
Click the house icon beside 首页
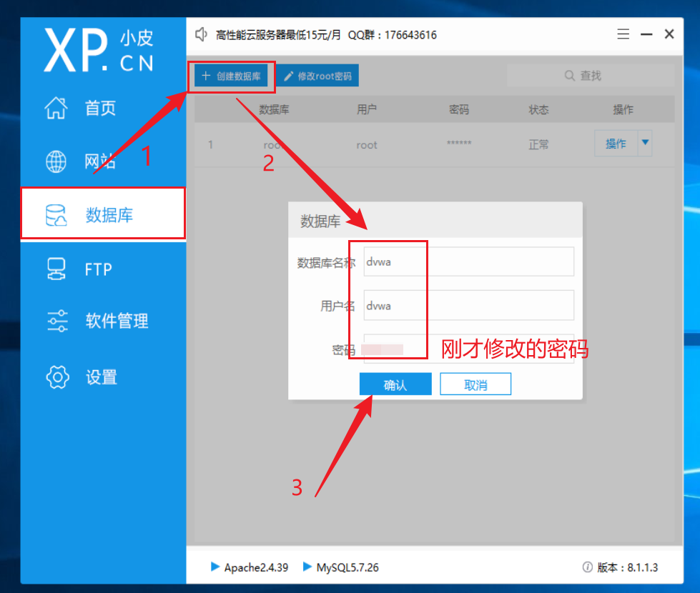pos(56,108)
